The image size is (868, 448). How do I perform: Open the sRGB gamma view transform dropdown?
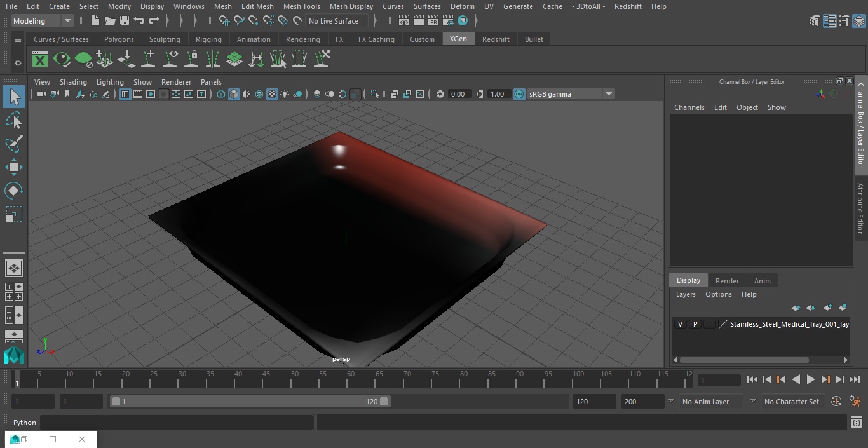pyautogui.click(x=571, y=94)
